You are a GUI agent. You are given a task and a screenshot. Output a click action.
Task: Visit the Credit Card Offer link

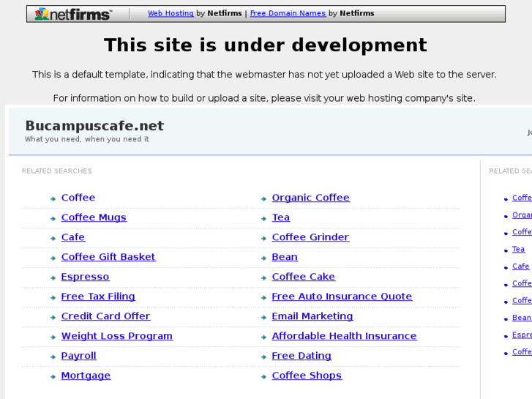click(x=105, y=316)
